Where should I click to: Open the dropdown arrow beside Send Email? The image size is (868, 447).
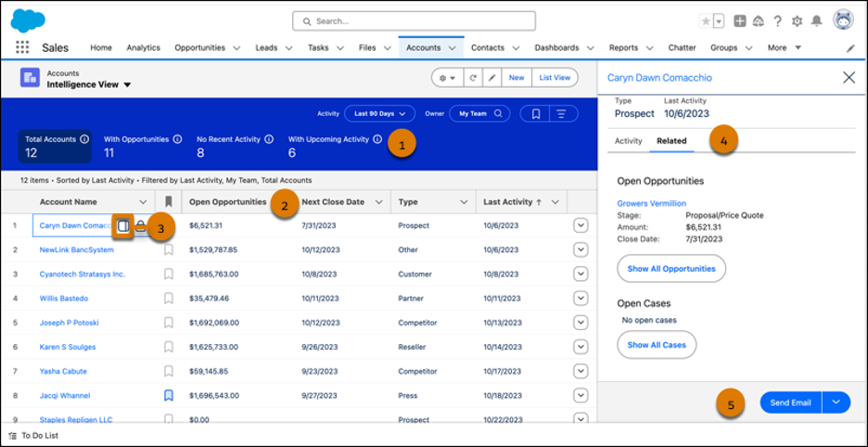[x=836, y=402]
